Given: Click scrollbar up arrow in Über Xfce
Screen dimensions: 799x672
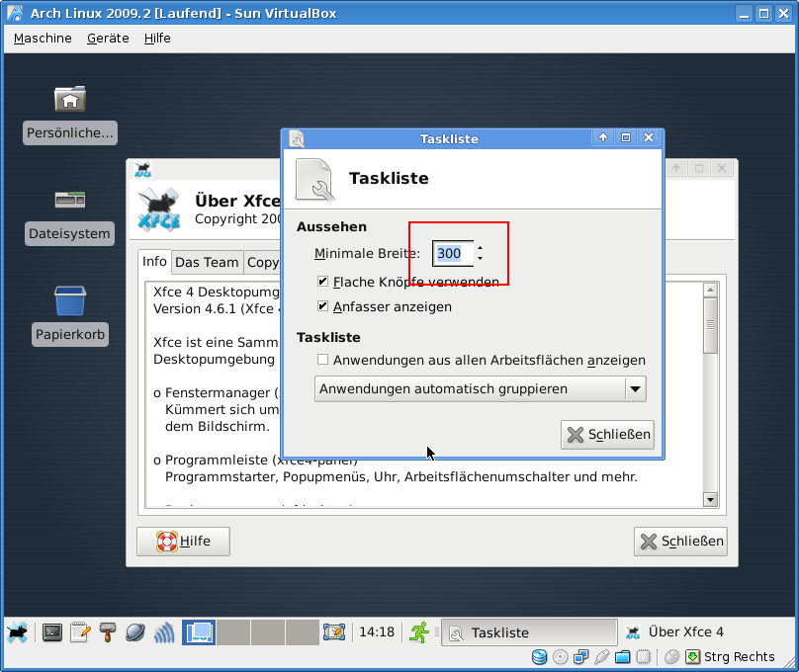Looking at the screenshot, I should 710,291.
